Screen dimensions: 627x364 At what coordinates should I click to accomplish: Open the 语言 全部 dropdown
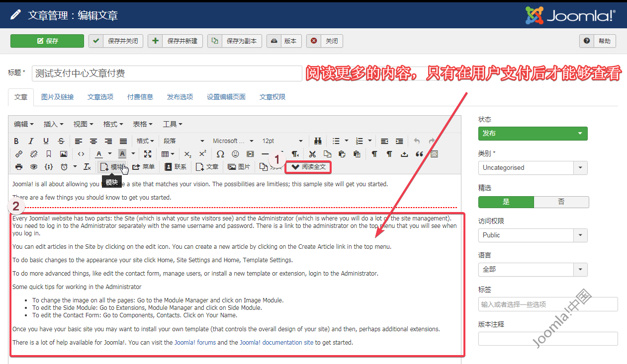(533, 269)
